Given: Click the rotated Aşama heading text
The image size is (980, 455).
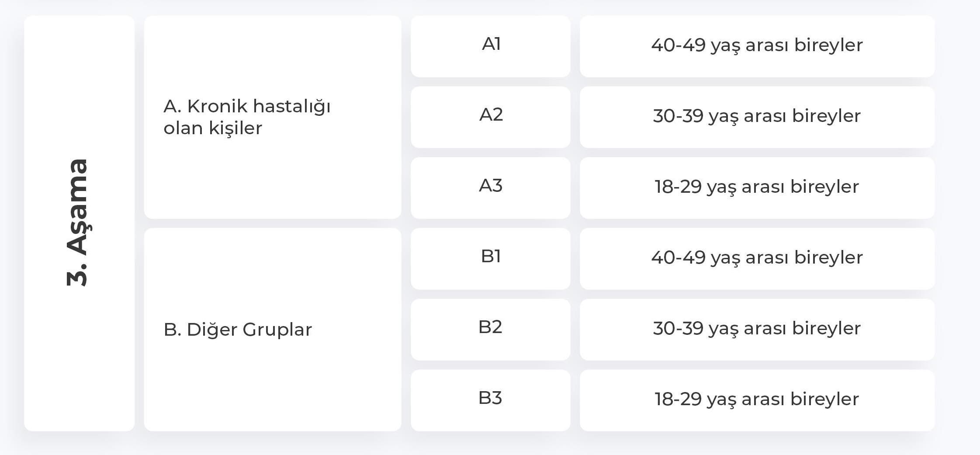Looking at the screenshot, I should coord(79,208).
